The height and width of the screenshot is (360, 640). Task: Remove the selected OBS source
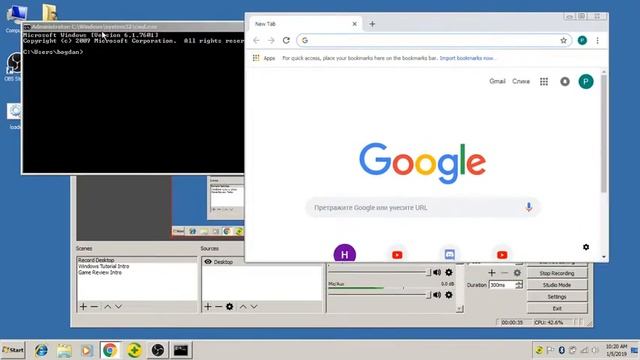point(219,307)
